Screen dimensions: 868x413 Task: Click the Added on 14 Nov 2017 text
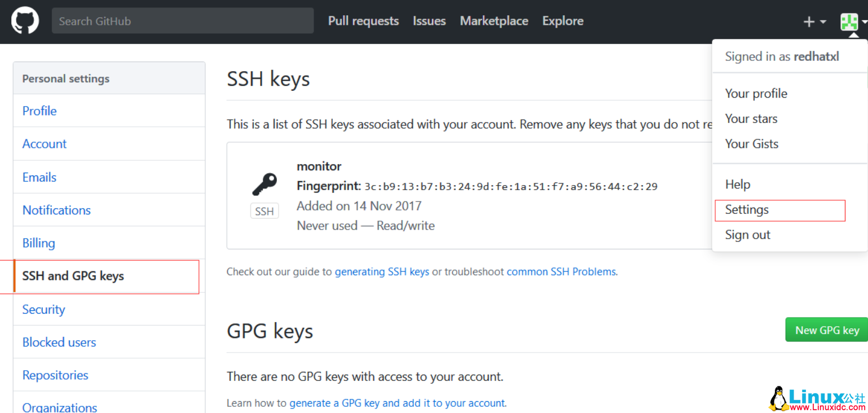[x=359, y=206]
